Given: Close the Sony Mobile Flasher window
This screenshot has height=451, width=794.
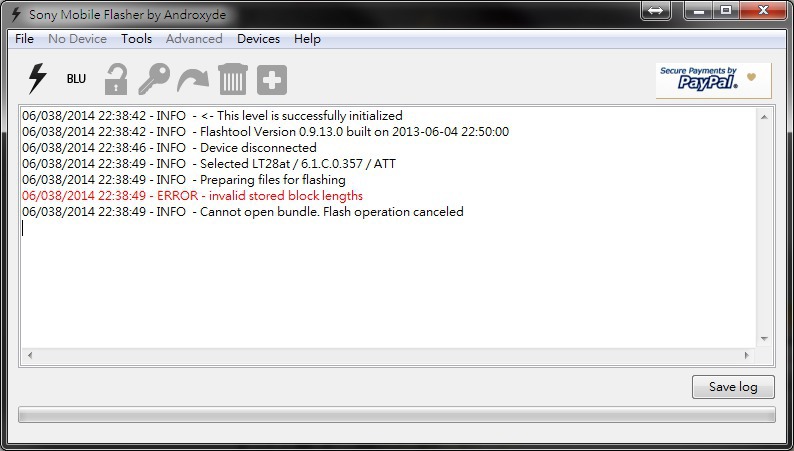Looking at the screenshot, I should click(x=764, y=11).
